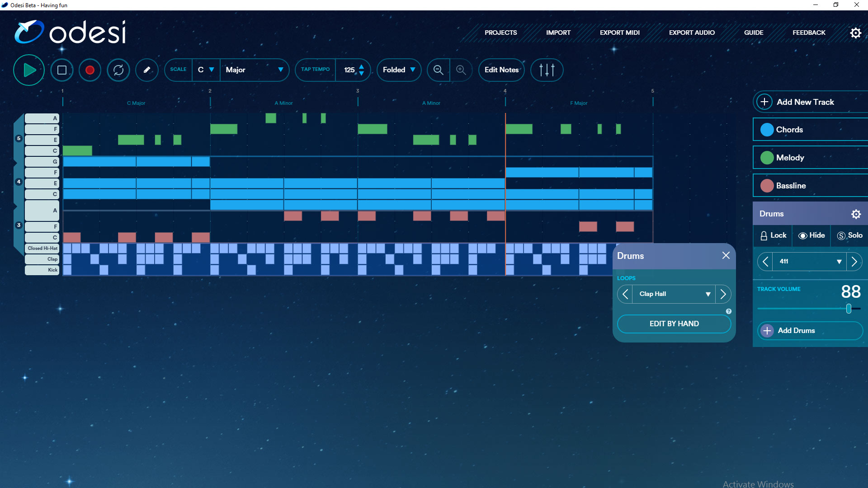Click the EDIT BY HAND button

pyautogui.click(x=674, y=324)
